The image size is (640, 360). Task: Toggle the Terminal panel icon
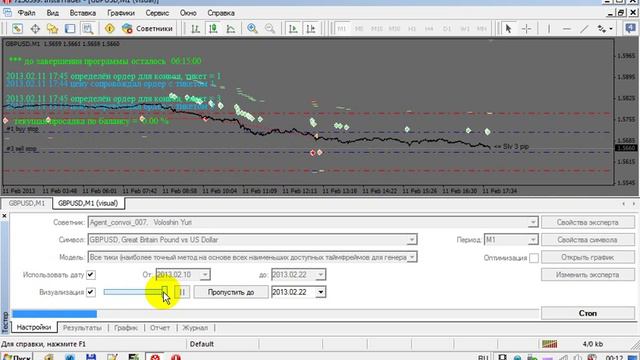[70, 29]
